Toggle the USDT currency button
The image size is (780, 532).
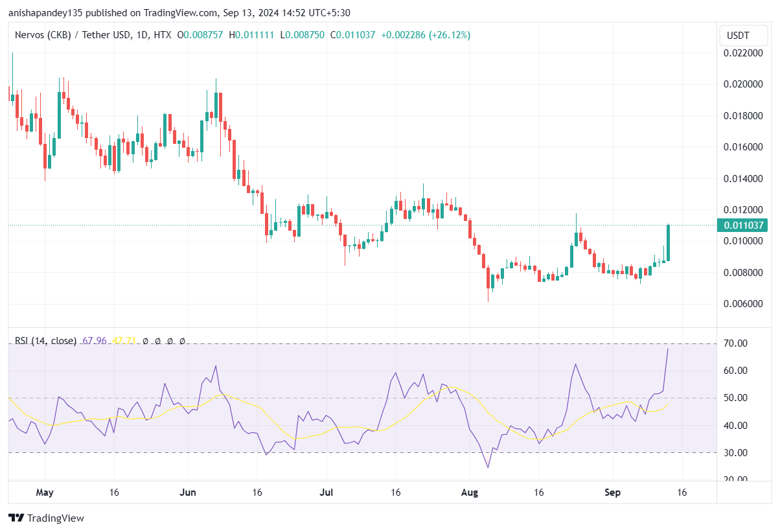(743, 36)
